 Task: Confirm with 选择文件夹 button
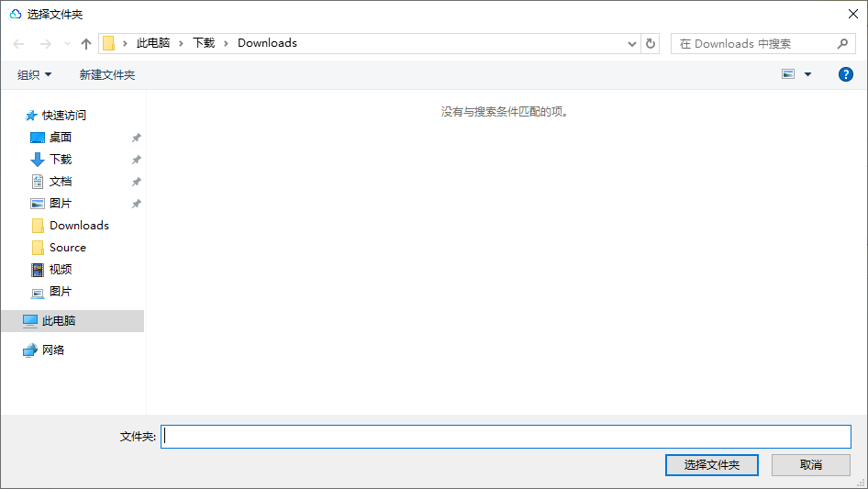(711, 464)
